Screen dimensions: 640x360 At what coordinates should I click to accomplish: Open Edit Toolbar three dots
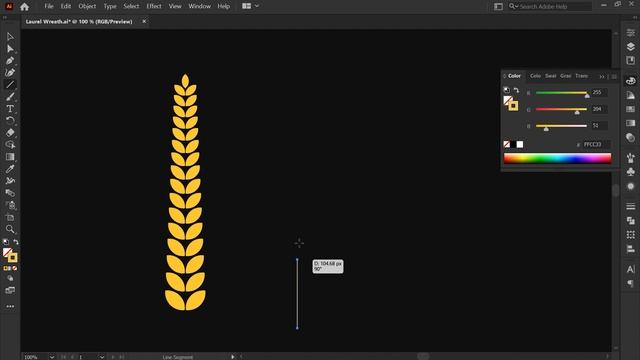pos(10,306)
